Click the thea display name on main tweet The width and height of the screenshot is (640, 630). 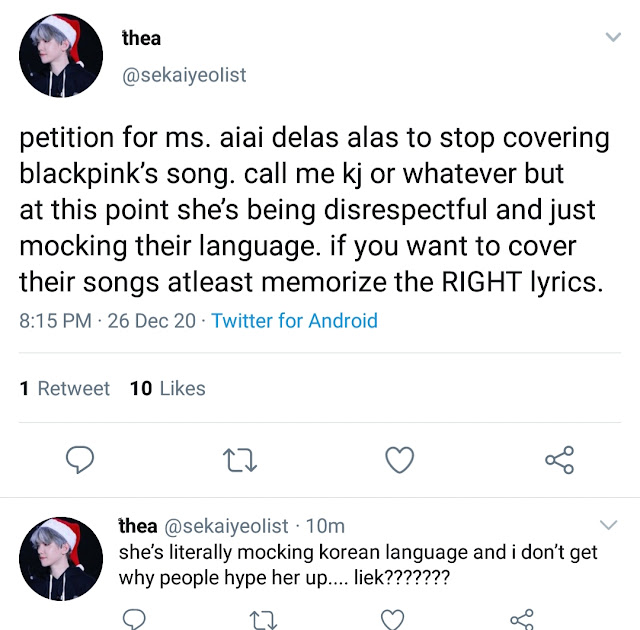pyautogui.click(x=141, y=38)
